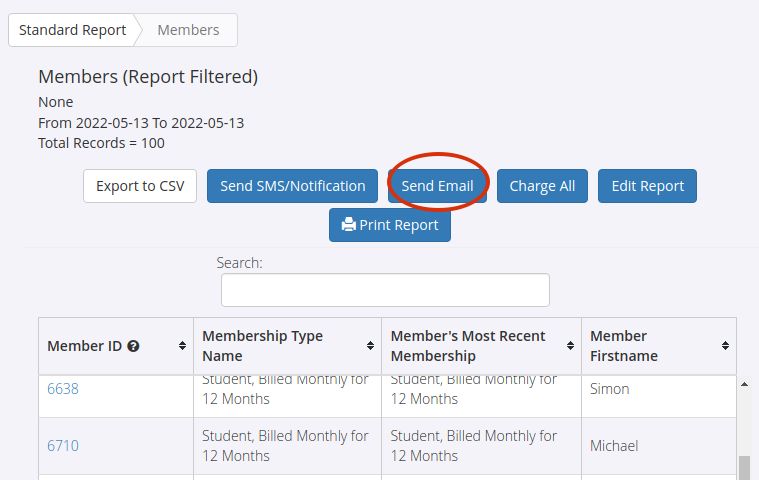This screenshot has height=480, width=759.
Task: Open member 6638 link
Action: point(63,389)
